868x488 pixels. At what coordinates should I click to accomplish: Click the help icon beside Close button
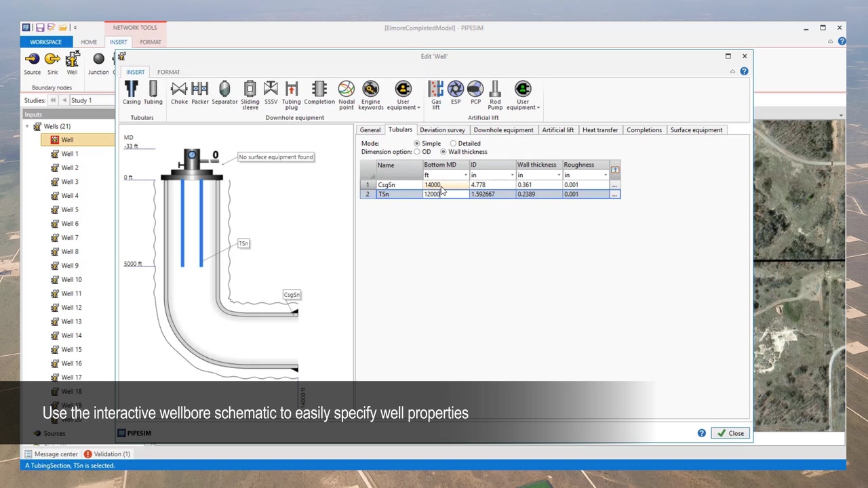(701, 433)
